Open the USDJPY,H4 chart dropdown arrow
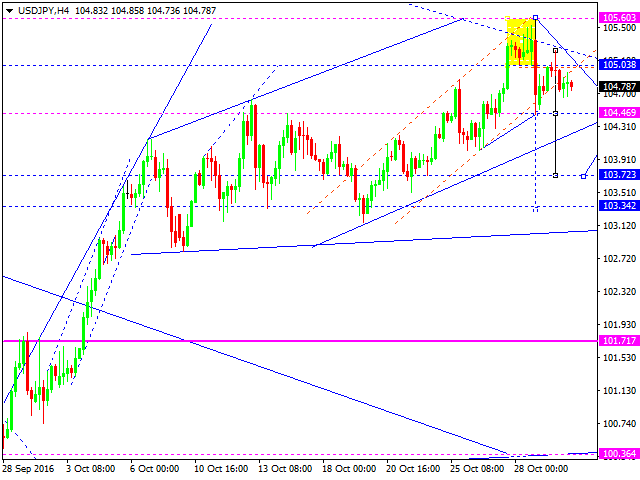Image resolution: width=640 pixels, height=480 pixels. pyautogui.click(x=9, y=11)
